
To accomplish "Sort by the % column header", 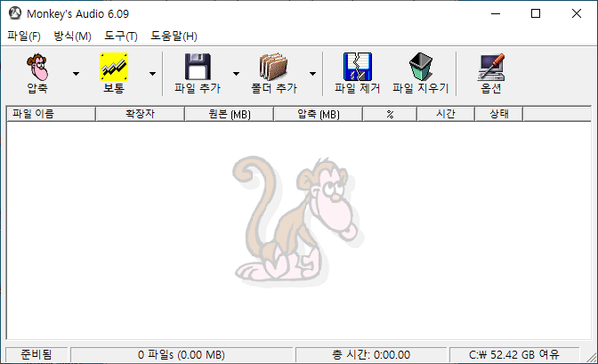I will (390, 114).
